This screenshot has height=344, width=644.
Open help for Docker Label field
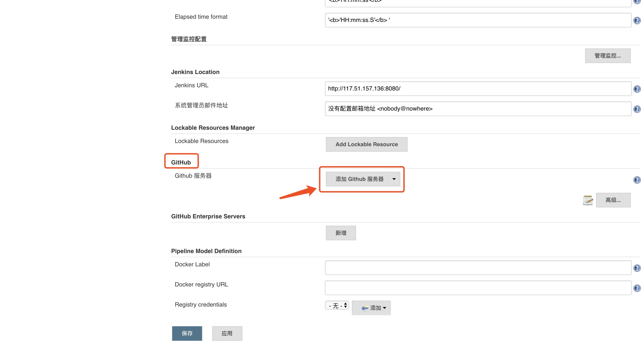pyautogui.click(x=637, y=268)
